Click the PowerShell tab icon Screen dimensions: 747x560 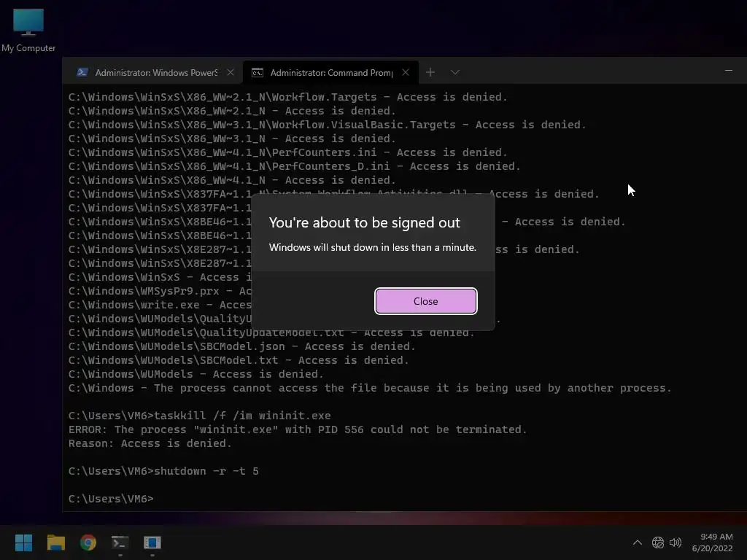click(82, 72)
